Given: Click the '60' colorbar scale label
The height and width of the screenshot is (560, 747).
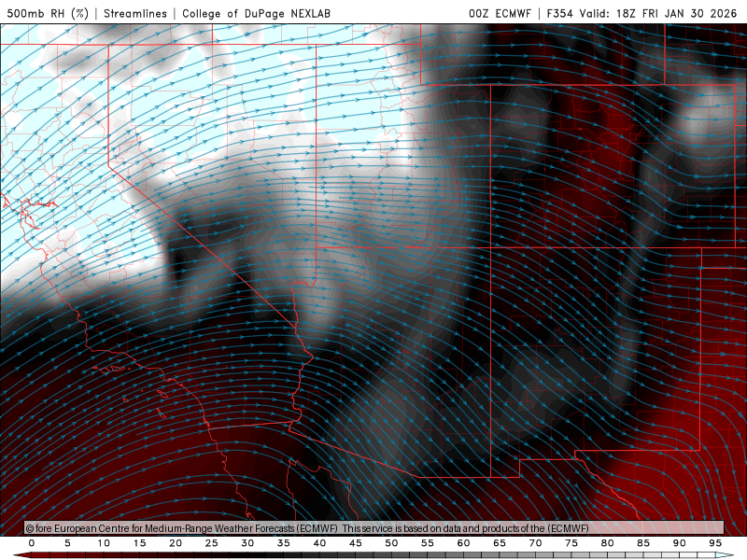Looking at the screenshot, I should click(463, 543).
